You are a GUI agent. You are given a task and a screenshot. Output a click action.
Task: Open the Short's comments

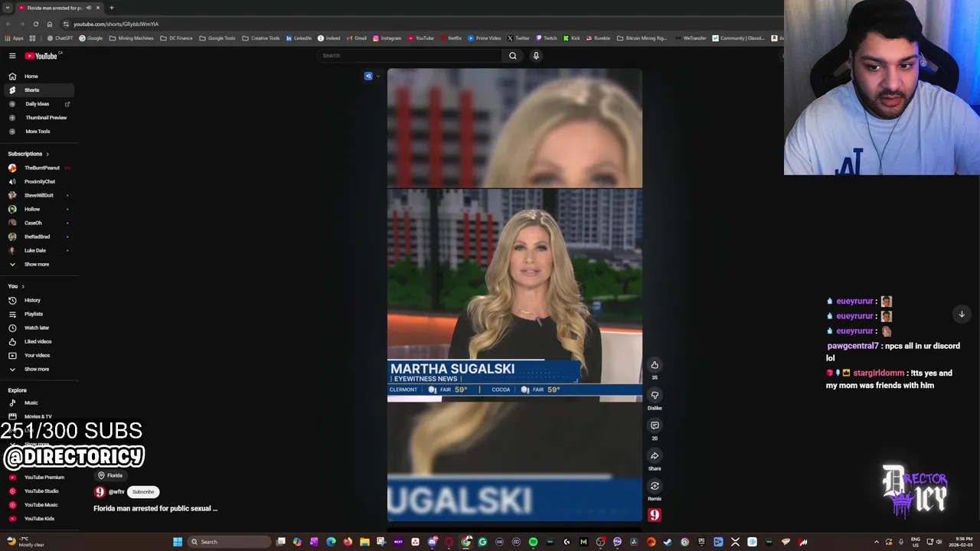pyautogui.click(x=655, y=425)
